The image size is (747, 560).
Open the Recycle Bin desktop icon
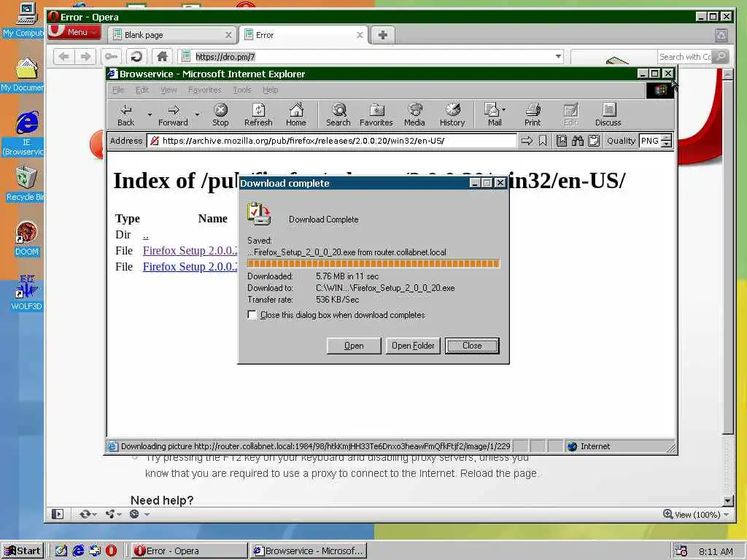point(26,184)
